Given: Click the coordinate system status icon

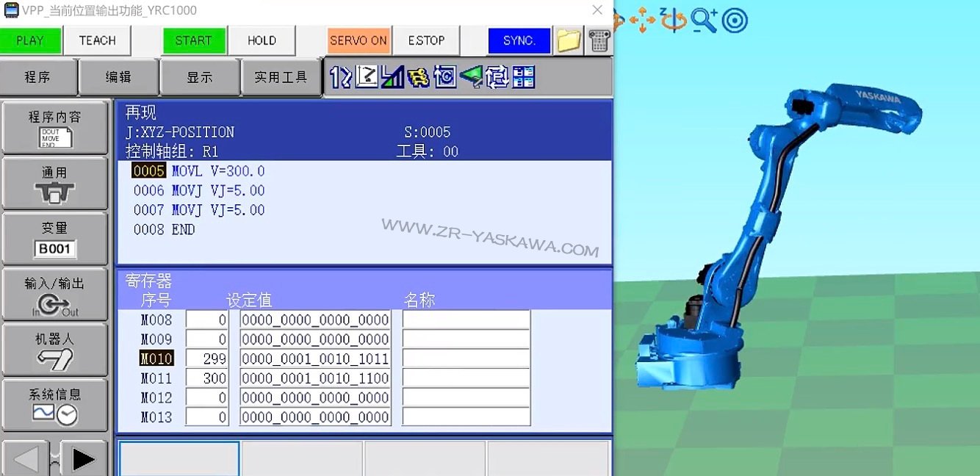Looking at the screenshot, I should (x=367, y=77).
